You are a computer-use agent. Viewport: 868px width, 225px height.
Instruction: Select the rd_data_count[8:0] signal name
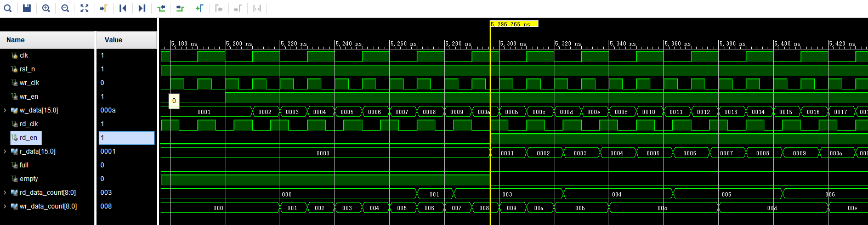[48, 193]
